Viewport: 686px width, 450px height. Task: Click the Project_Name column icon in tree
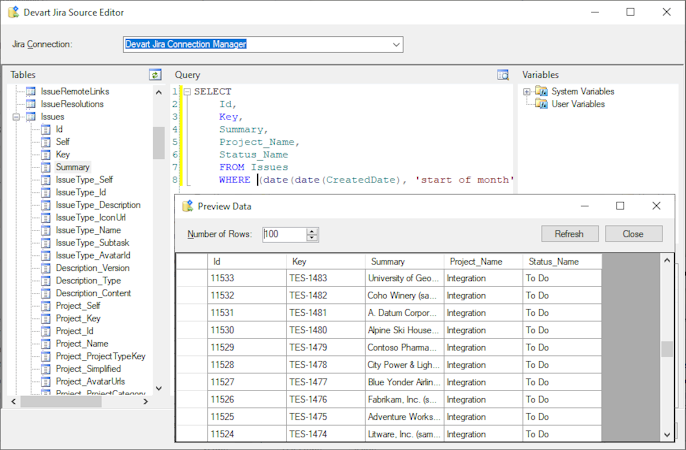tap(46, 344)
